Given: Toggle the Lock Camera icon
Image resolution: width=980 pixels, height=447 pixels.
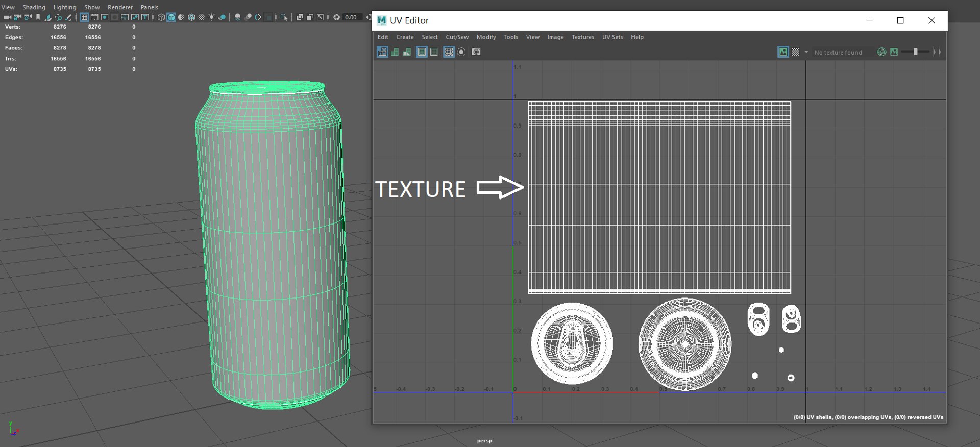Looking at the screenshot, I should pyautogui.click(x=17, y=17).
